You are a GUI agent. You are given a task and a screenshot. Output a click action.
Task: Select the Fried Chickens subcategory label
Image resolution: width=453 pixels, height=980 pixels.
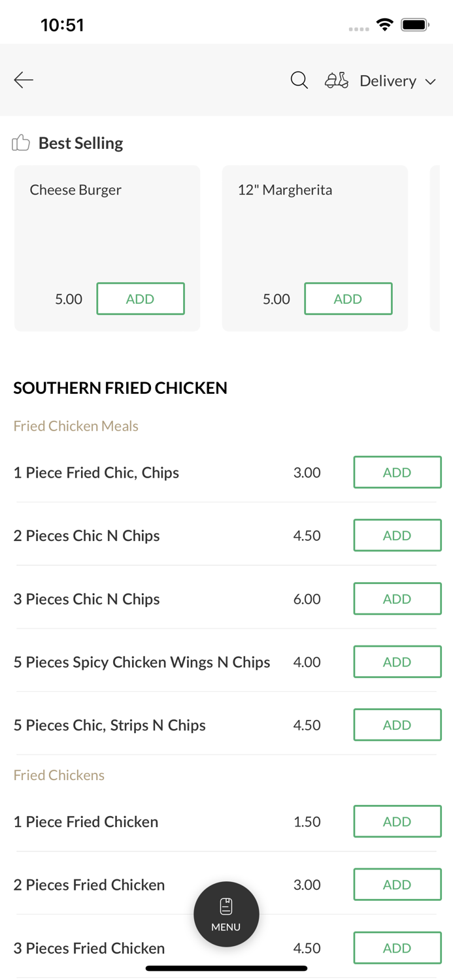coord(59,775)
